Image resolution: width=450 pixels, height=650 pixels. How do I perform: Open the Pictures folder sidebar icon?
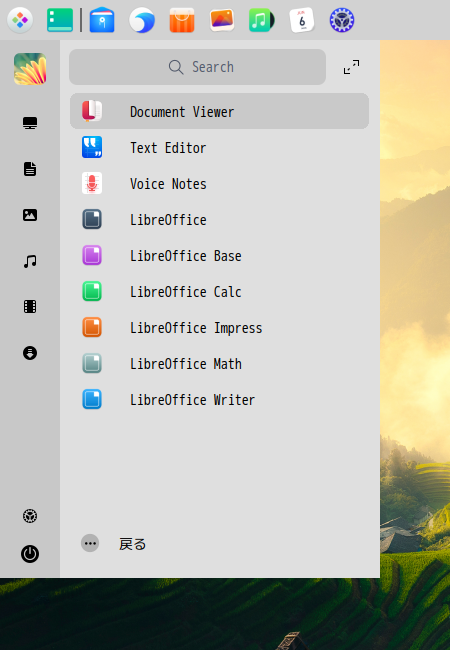pyautogui.click(x=30, y=215)
